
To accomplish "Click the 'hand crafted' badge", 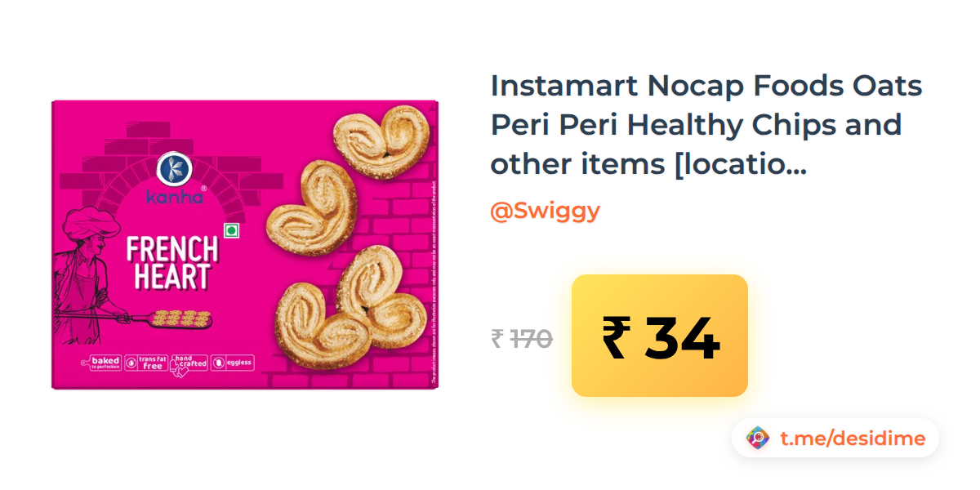I will click(189, 364).
